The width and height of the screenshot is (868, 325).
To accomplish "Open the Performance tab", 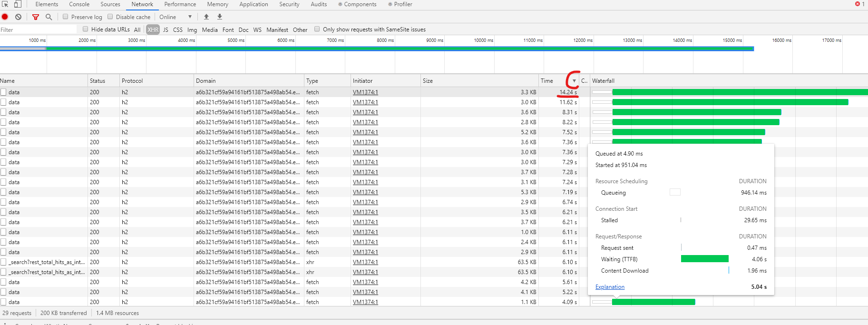I will tap(180, 4).
